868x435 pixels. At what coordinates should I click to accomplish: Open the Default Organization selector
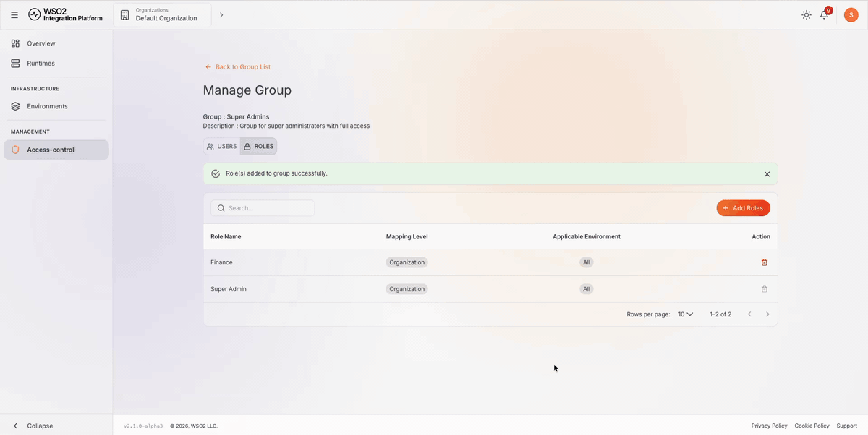pos(162,14)
